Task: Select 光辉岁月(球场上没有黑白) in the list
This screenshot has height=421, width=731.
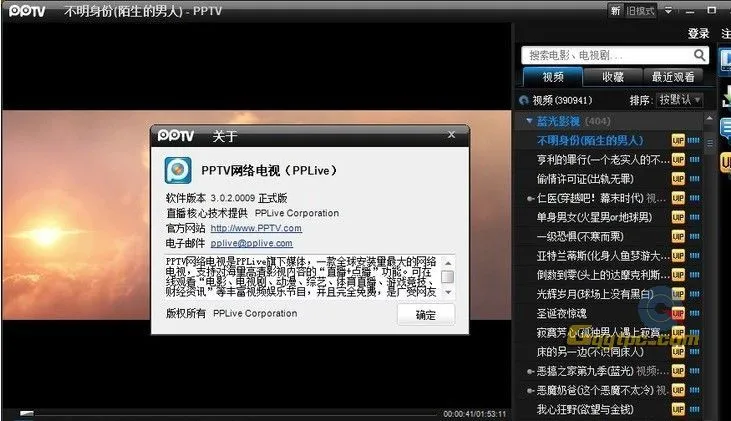Action: (595, 294)
